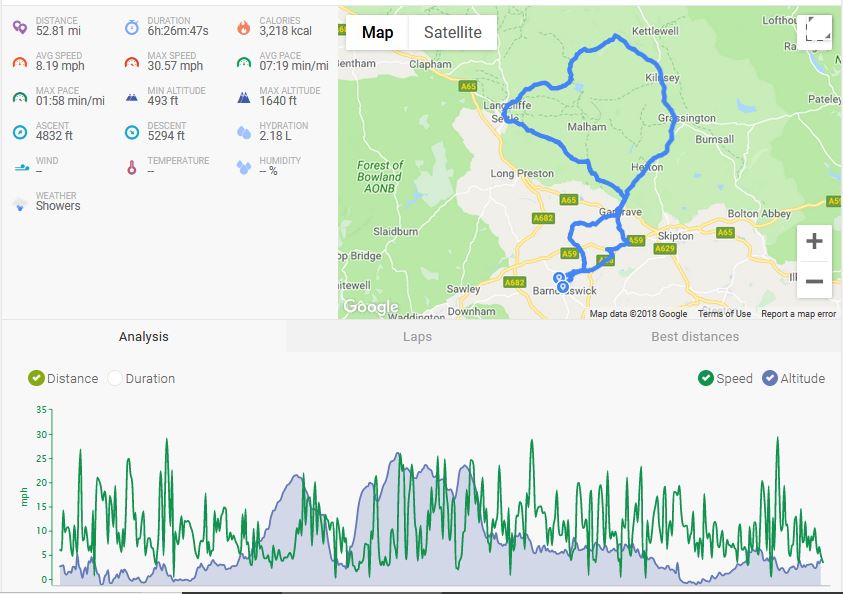
Task: Toggle the Altitude chart checkbox
Action: [x=770, y=378]
